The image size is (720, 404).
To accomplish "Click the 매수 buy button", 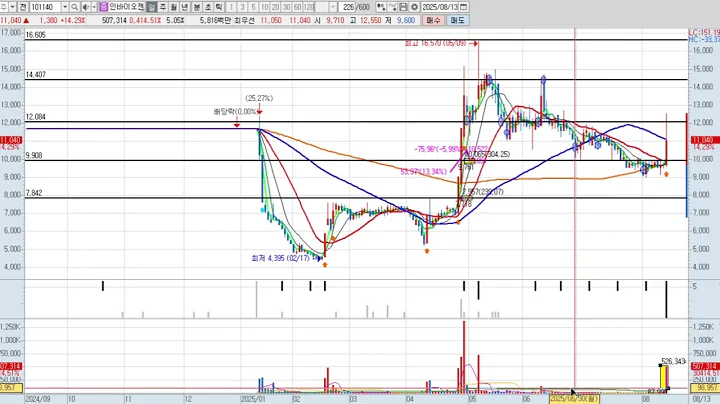I will 433,20.
